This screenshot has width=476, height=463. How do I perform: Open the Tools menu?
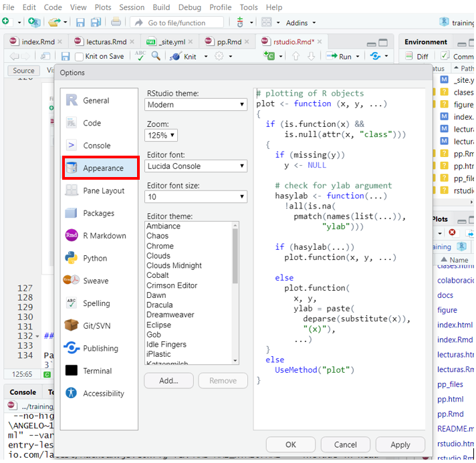click(249, 7)
